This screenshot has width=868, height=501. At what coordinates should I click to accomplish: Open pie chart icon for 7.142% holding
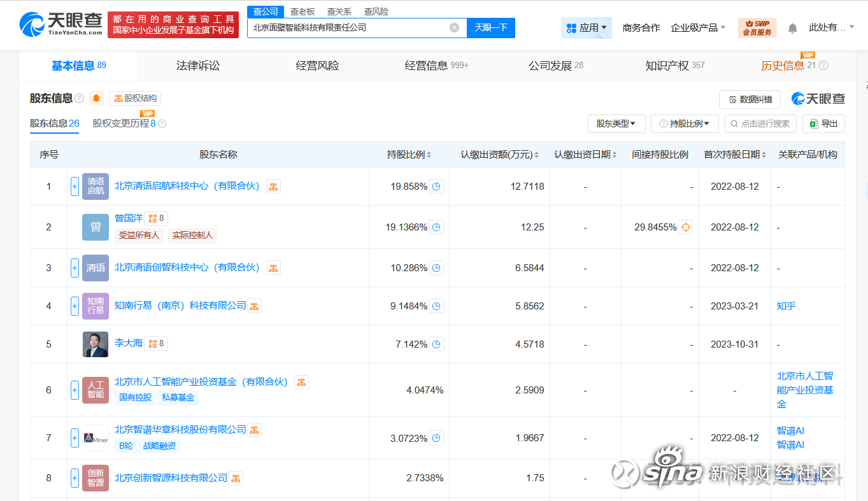pos(436,344)
